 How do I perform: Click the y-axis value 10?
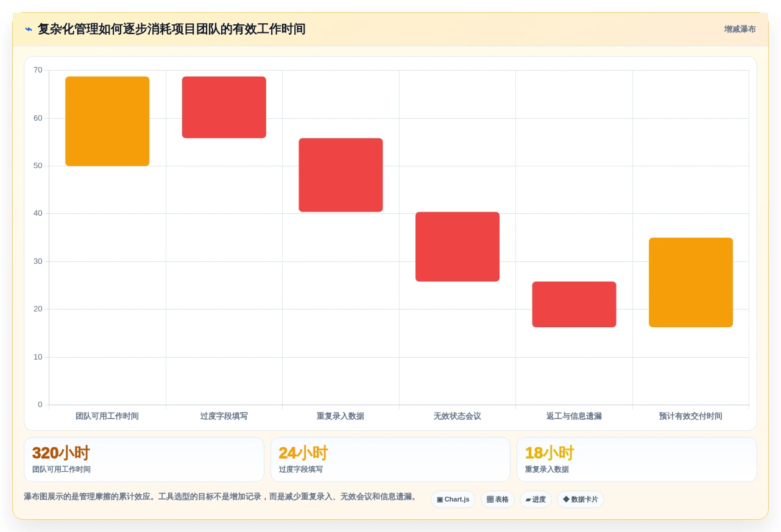(x=38, y=357)
